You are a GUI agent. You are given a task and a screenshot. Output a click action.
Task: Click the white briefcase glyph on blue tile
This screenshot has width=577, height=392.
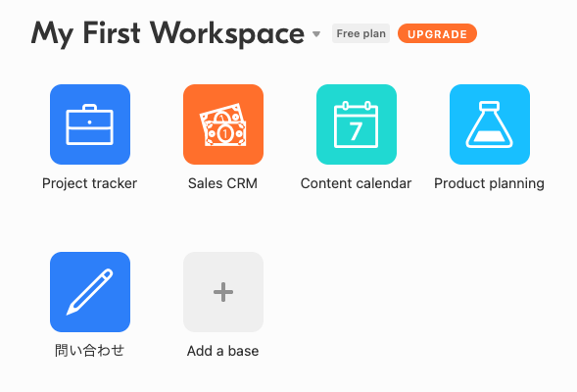[90, 124]
